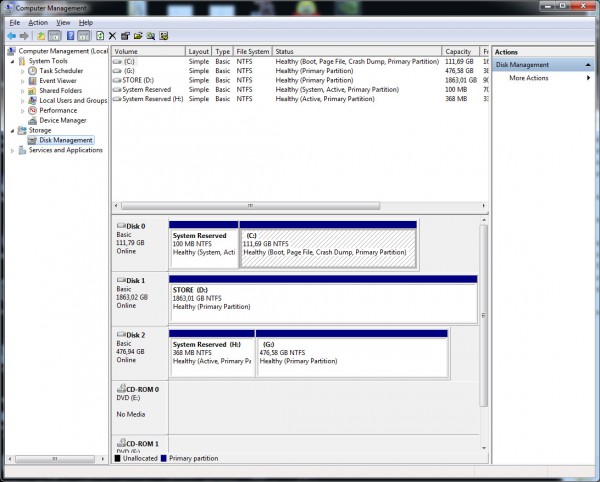Select Device Manager in the tree

pyautogui.click(x=63, y=120)
